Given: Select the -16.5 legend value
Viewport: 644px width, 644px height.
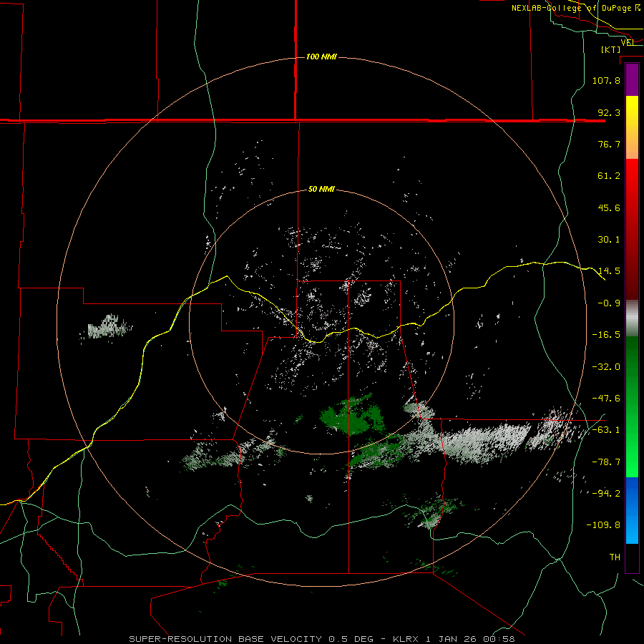Looking at the screenshot, I should click(x=606, y=335).
